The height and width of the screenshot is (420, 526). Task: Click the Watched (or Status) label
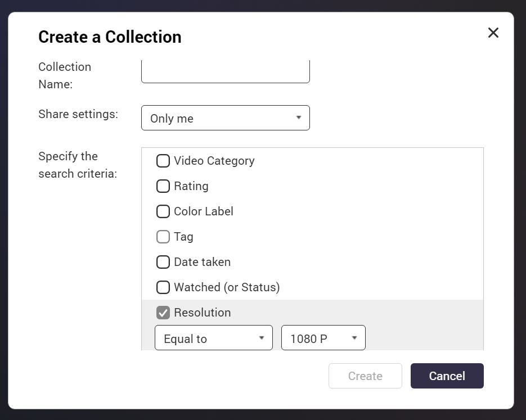[227, 287]
